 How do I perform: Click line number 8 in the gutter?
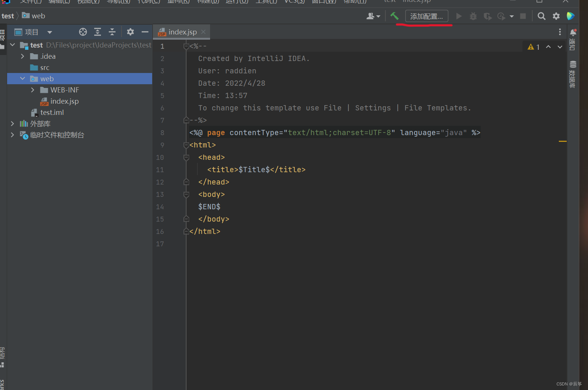pos(162,132)
